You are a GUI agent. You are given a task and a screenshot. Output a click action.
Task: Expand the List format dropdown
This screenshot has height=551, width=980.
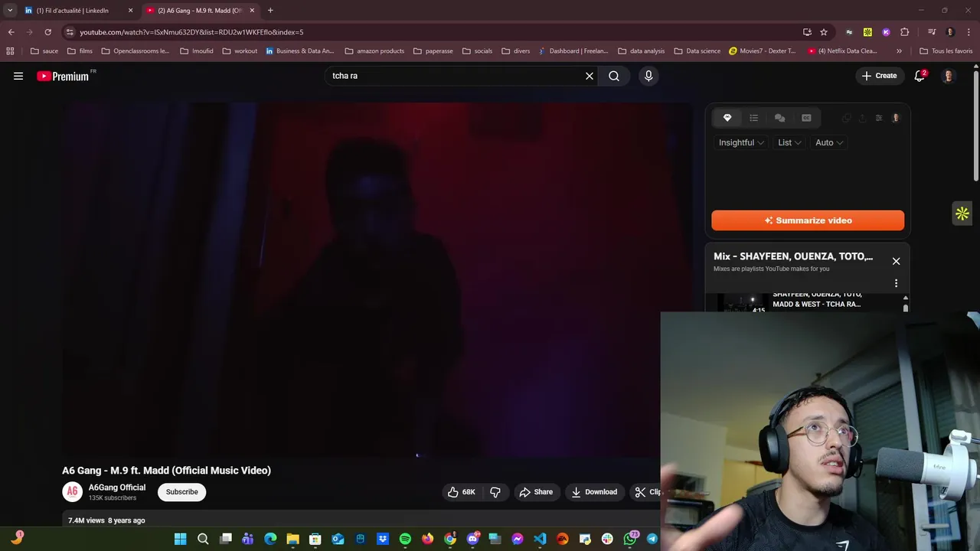(789, 142)
